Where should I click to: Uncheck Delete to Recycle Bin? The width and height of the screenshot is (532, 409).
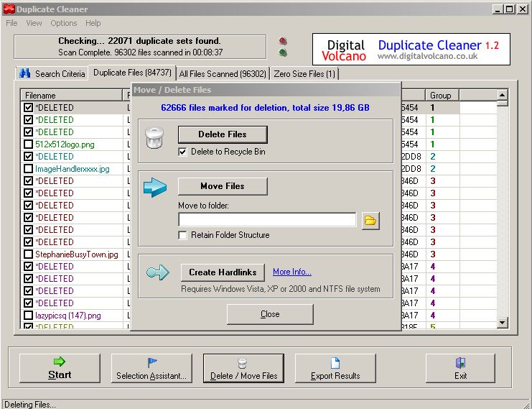click(x=183, y=152)
